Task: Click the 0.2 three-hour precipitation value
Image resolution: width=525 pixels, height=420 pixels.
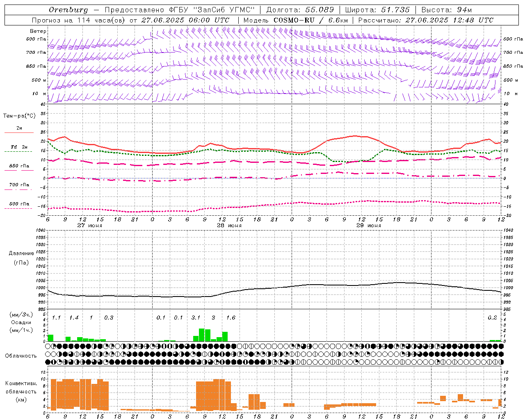Action: tap(492, 318)
